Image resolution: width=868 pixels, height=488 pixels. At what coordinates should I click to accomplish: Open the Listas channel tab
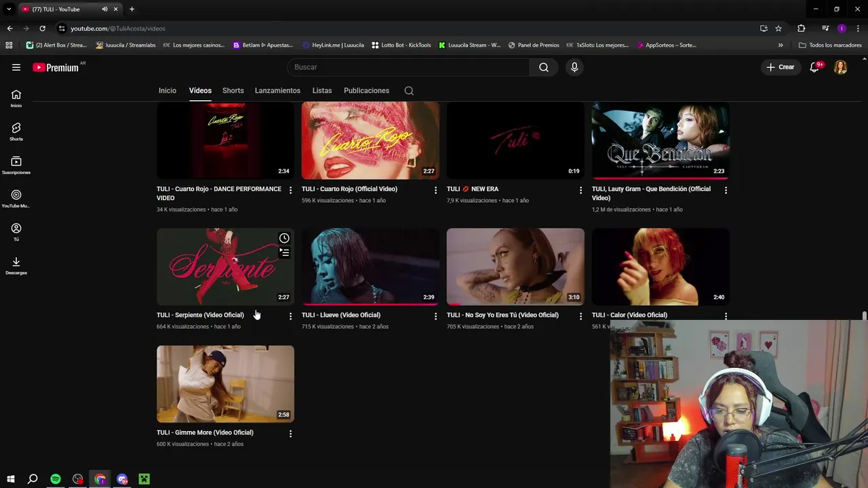322,91
